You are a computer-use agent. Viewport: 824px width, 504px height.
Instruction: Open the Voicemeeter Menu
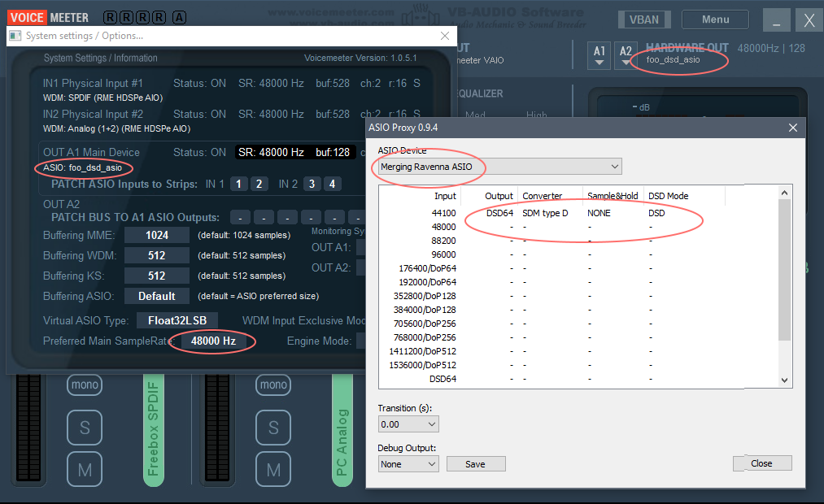715,20
